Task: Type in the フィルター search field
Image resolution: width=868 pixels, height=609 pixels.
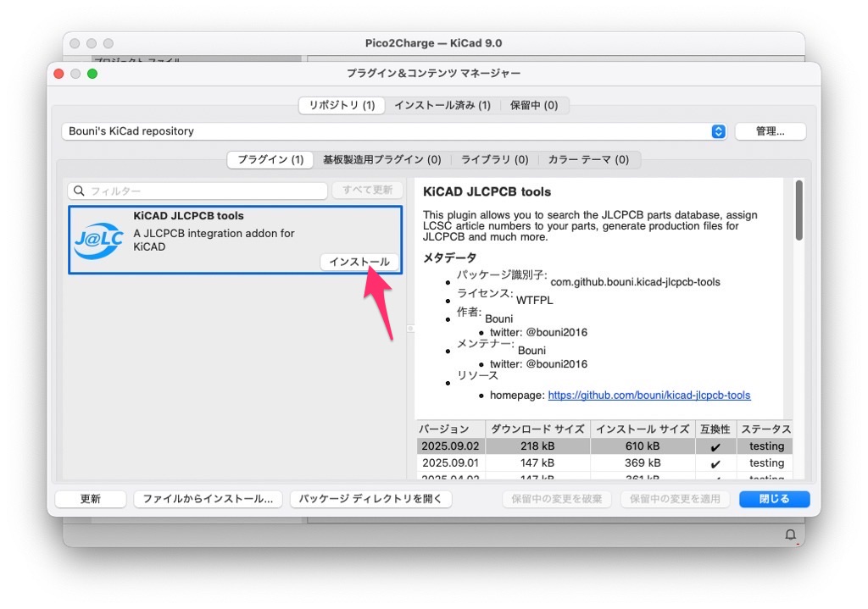Action: tap(203, 191)
